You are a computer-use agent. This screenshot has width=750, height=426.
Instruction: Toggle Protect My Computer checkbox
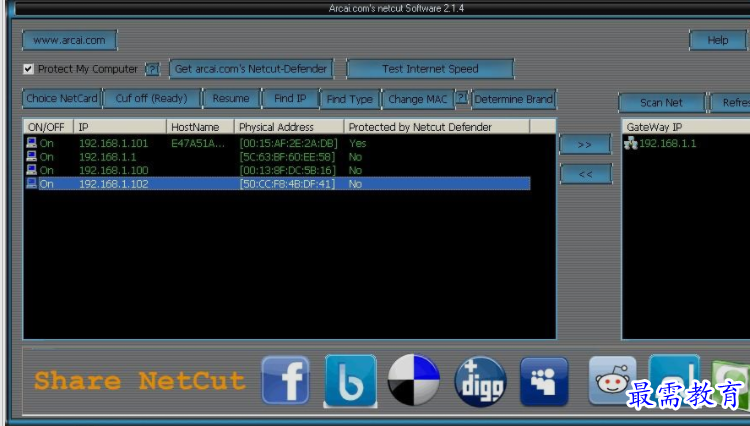[x=28, y=69]
